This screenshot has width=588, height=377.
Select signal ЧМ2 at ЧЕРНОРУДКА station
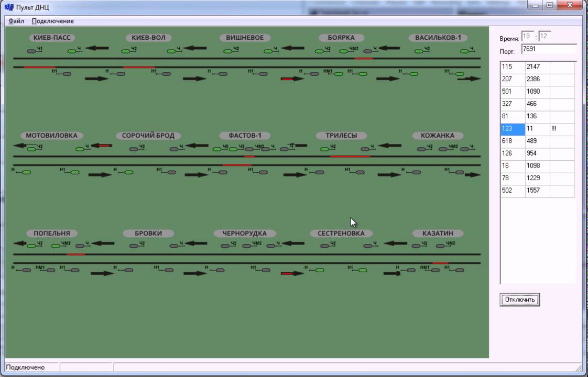[247, 246]
